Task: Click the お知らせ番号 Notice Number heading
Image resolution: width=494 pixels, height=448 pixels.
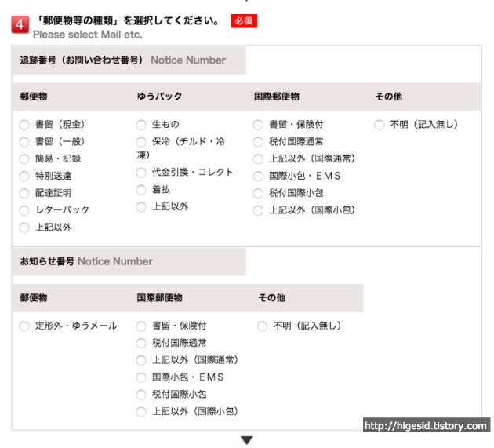Action: 129,261
